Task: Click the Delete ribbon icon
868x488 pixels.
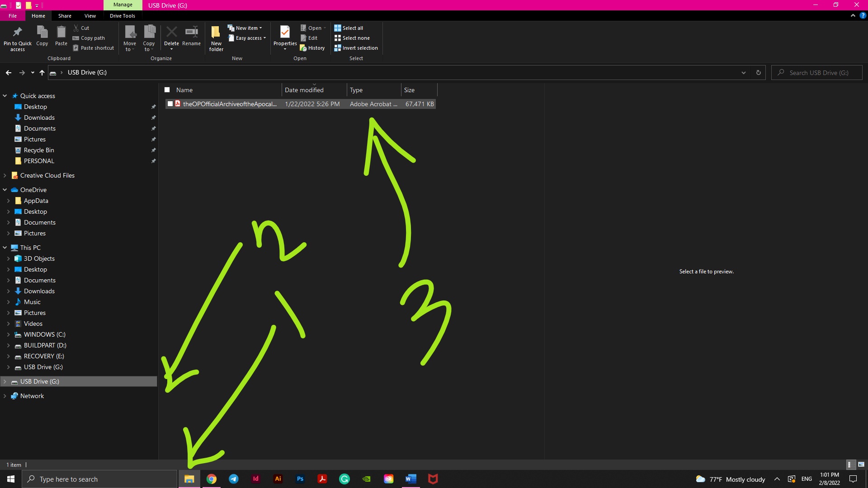Action: click(171, 38)
